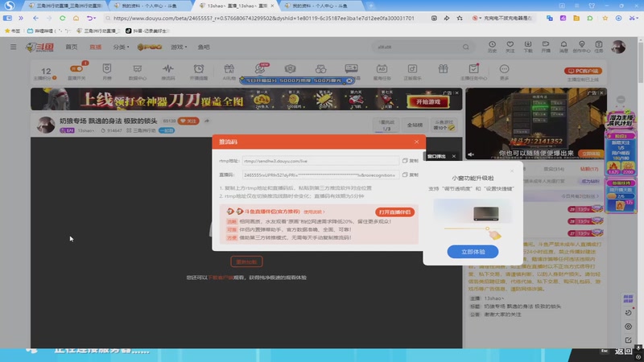This screenshot has width=644, height=362.
Task: Switch to the 贵宾(314) tab
Action: 554,169
